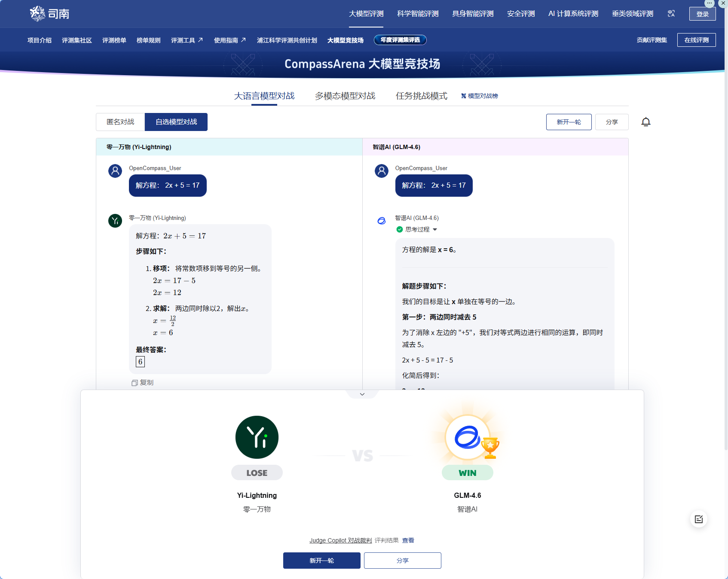Click the ellipsis icon at top right

click(710, 3)
